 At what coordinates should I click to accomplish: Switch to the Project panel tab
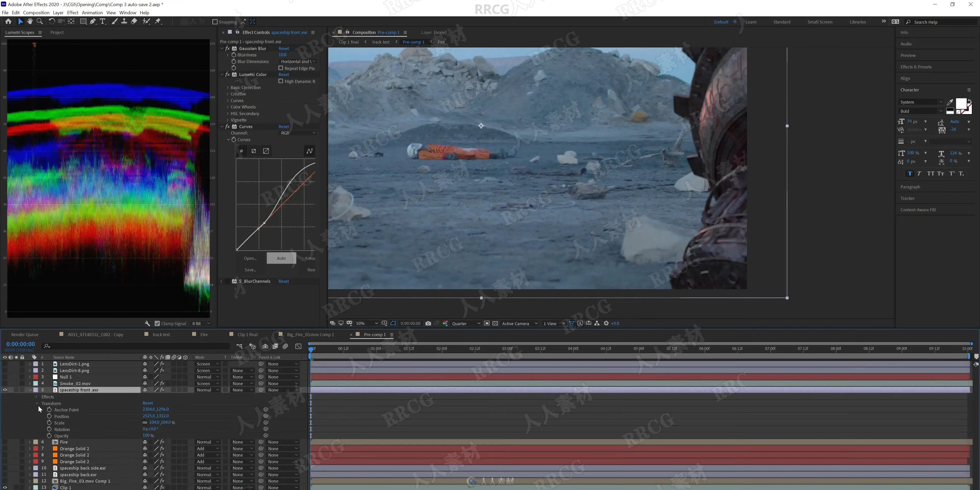click(x=57, y=32)
